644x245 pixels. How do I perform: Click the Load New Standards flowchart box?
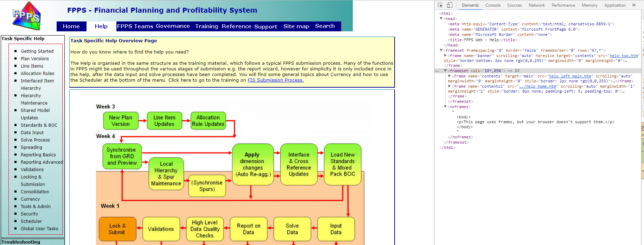click(342, 164)
